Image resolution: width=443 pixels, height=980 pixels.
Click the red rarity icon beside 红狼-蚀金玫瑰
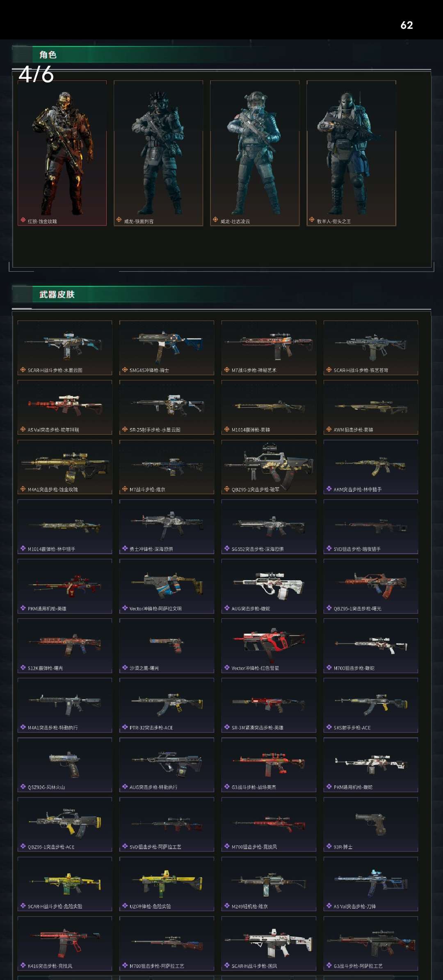click(23, 220)
